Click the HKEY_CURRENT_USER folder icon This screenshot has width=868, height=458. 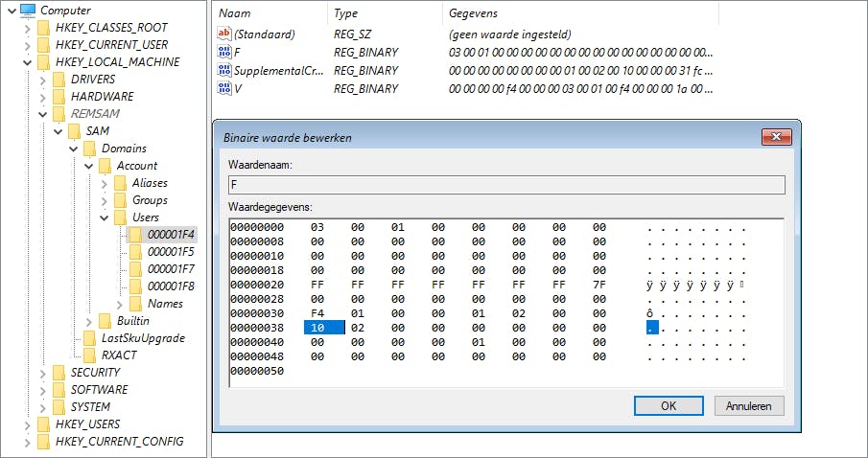pyautogui.click(x=44, y=45)
